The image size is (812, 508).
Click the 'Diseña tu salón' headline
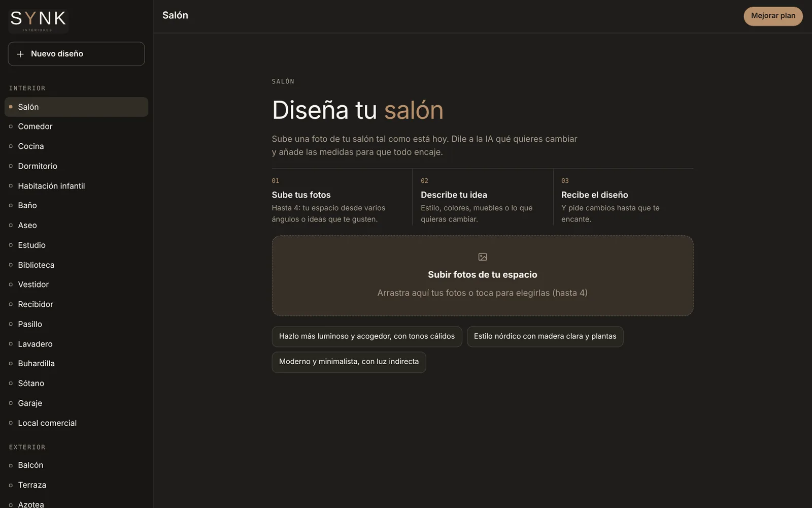pos(357,110)
